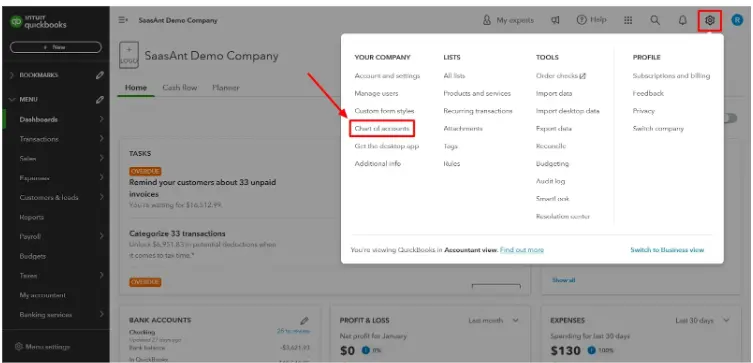The image size is (753, 363).
Task: Select Manage users
Action: click(x=376, y=94)
